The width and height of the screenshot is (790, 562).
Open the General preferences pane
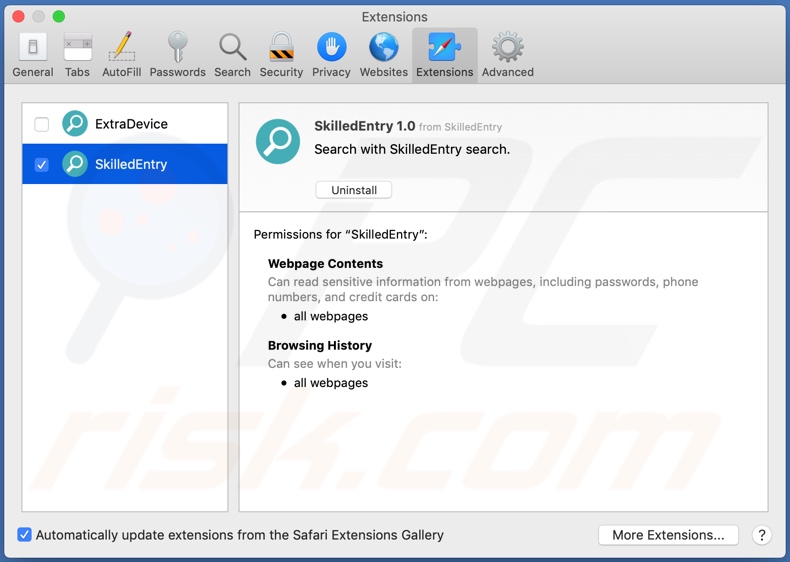pos(33,55)
